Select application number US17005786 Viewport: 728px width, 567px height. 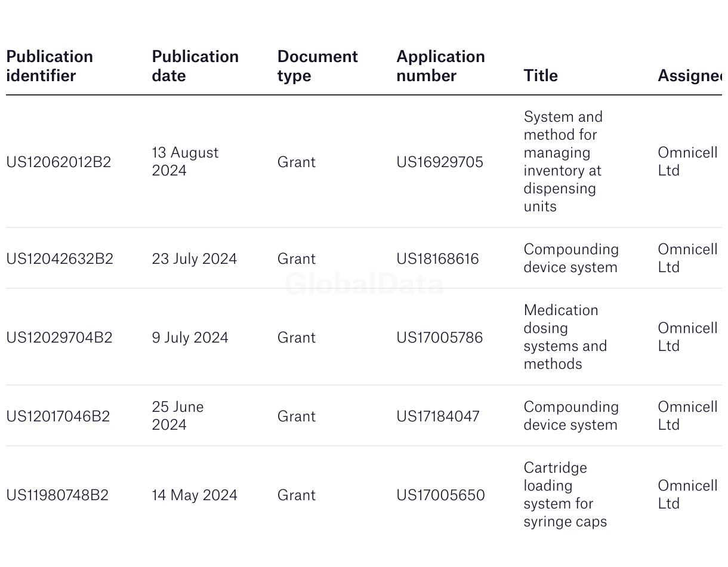pyautogui.click(x=439, y=337)
